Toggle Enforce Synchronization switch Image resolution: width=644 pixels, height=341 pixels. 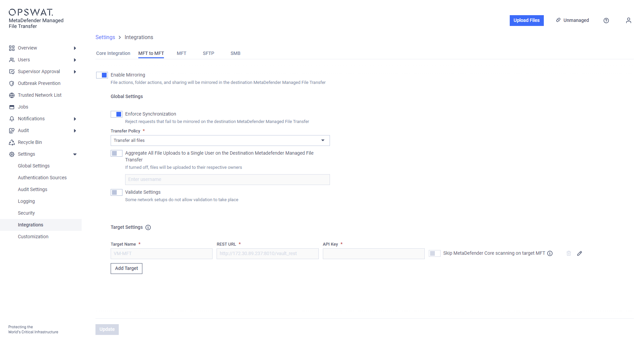(x=116, y=114)
